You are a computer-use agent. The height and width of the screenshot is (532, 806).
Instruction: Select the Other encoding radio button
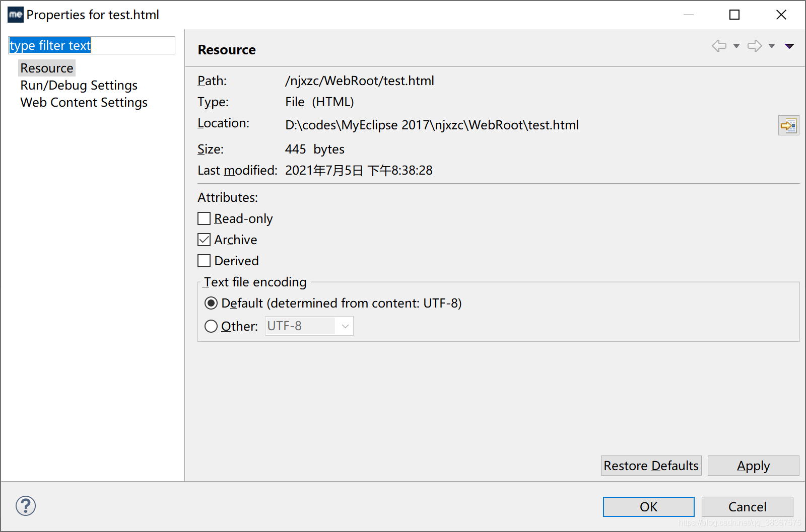pyautogui.click(x=211, y=326)
